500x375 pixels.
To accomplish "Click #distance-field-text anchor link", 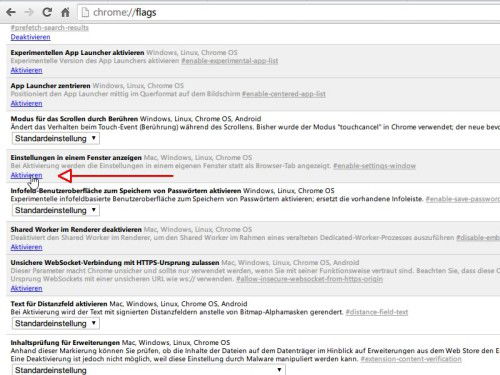I will point(377,312).
